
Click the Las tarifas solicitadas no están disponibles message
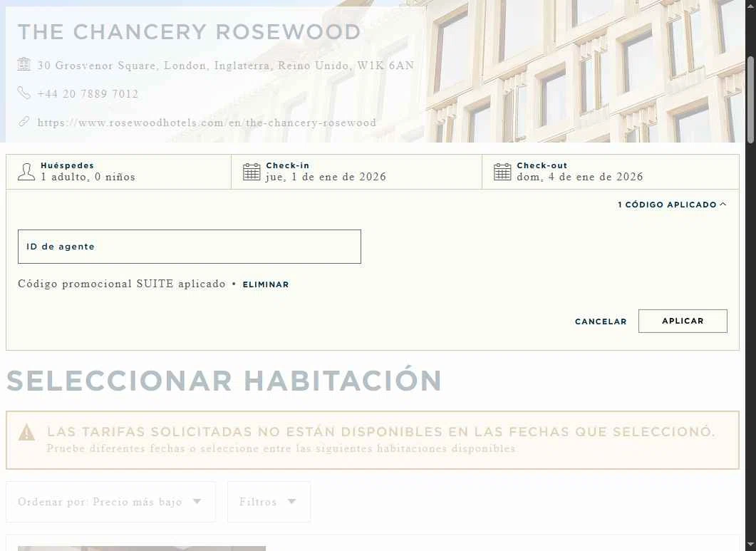[381, 431]
